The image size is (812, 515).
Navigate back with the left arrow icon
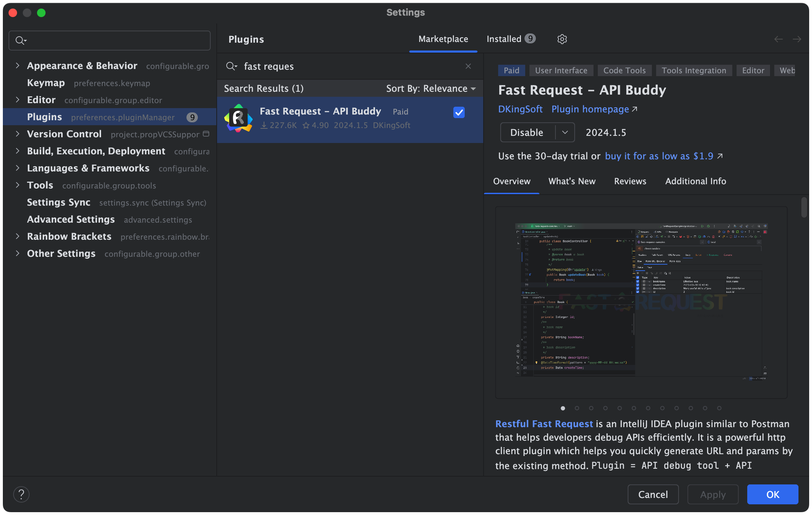coord(779,39)
